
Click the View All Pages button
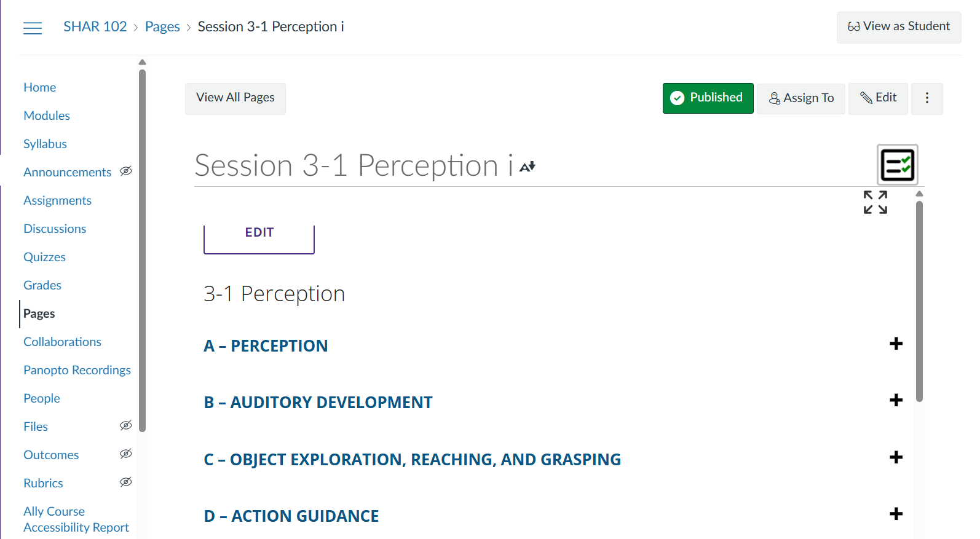235,98
